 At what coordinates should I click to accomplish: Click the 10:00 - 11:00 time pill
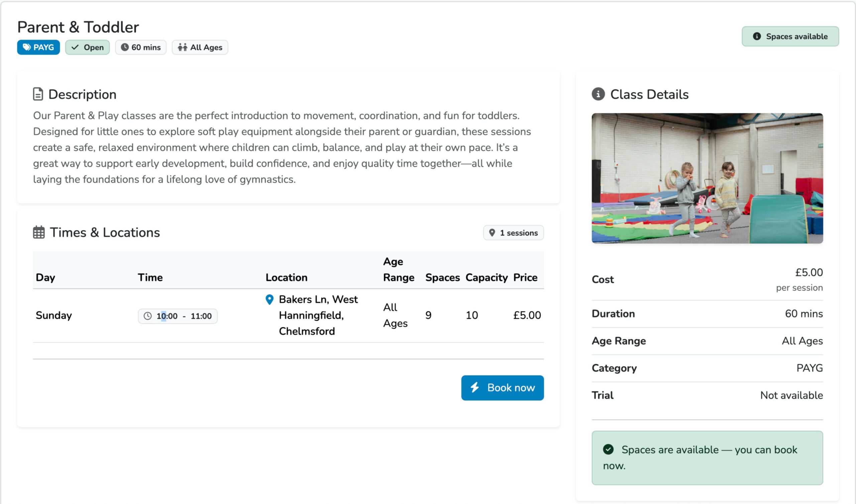coord(177,316)
